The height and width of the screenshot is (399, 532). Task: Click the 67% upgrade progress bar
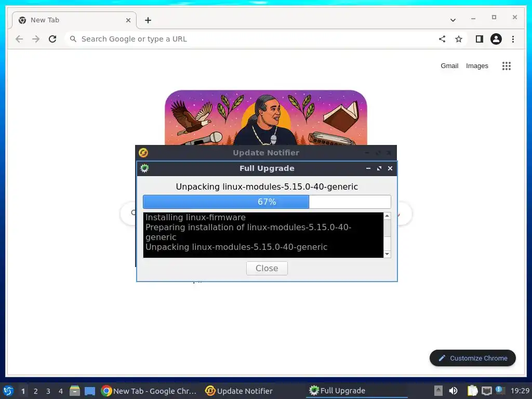(x=267, y=202)
